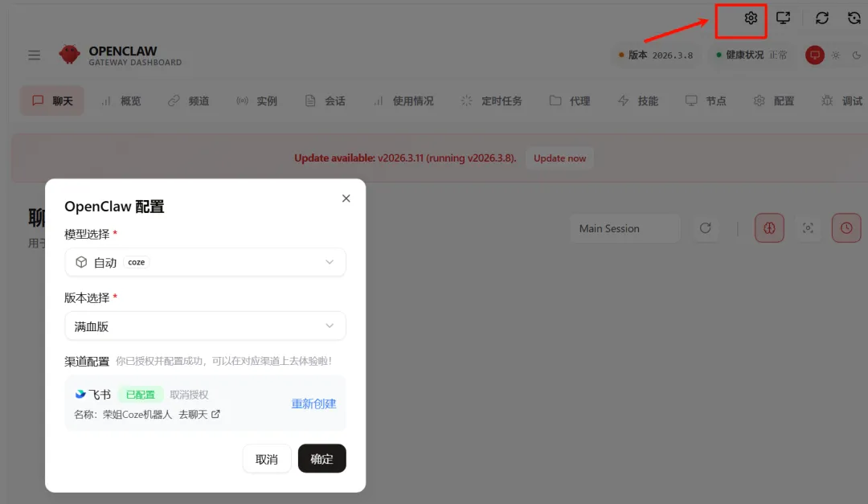868x504 pixels.
Task: Open the 聊天 chat tab
Action: [52, 100]
